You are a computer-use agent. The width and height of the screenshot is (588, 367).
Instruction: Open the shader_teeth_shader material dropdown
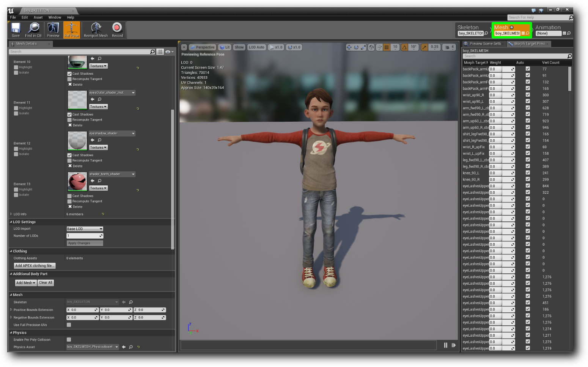pyautogui.click(x=112, y=174)
